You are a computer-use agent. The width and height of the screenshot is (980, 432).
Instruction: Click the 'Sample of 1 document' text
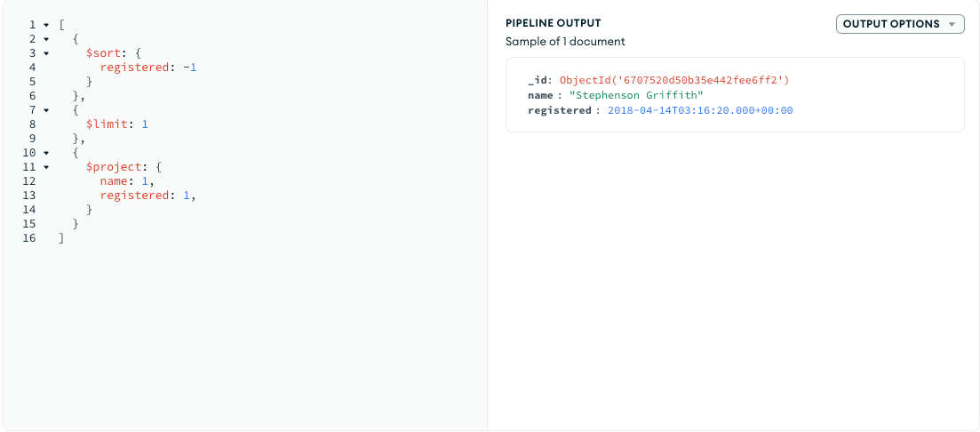click(x=565, y=42)
